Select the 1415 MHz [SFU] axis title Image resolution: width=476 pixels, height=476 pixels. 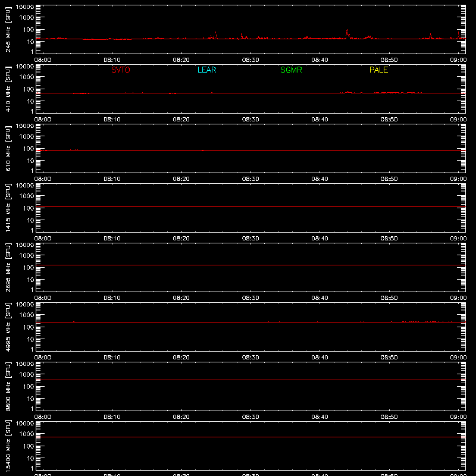pos(8,208)
